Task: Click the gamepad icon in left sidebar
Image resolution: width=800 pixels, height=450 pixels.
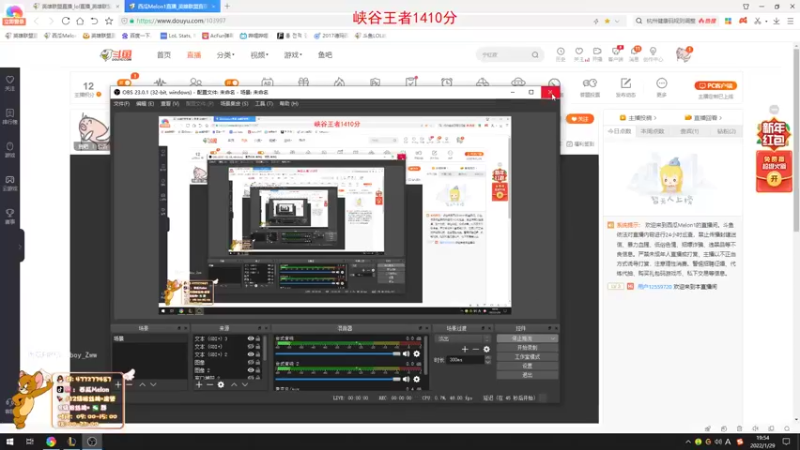Action: click(x=10, y=180)
